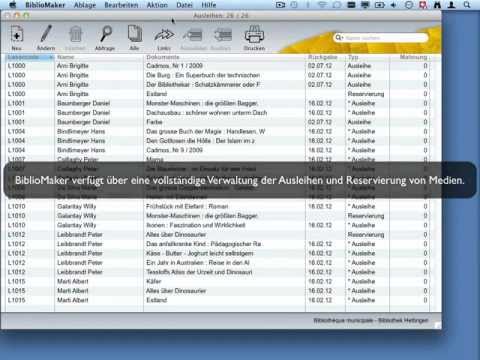480x360 pixels.
Task: Select the 'Der Bibliothekar : Schatzkämmerer' row
Action: 218,84
